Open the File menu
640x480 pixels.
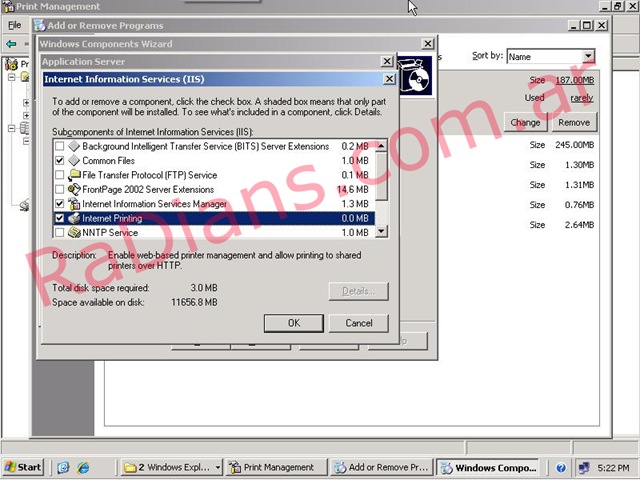[14, 24]
